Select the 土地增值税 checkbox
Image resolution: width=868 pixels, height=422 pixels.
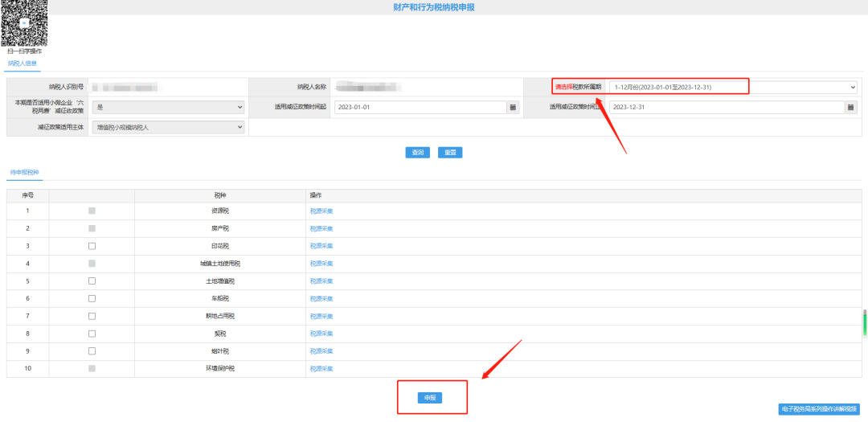tap(92, 281)
